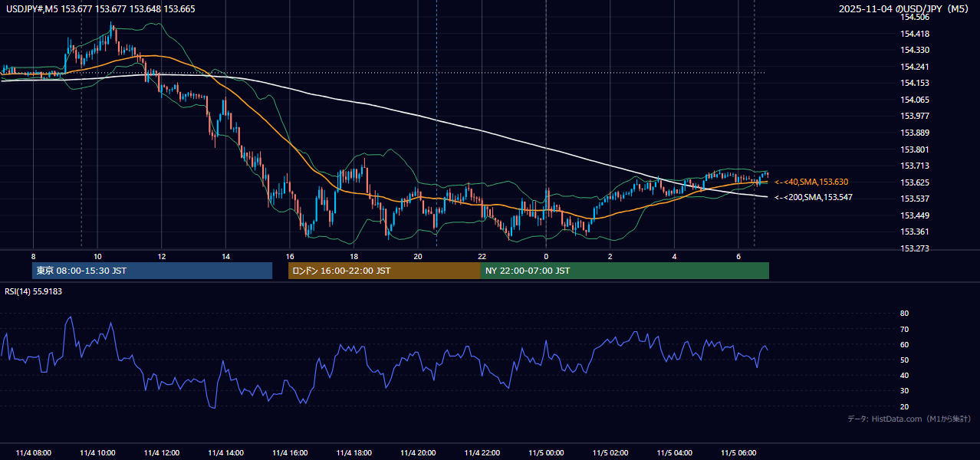The height and width of the screenshot is (460, 980).
Task: Click price scale value 153.449
Action: 915,215
